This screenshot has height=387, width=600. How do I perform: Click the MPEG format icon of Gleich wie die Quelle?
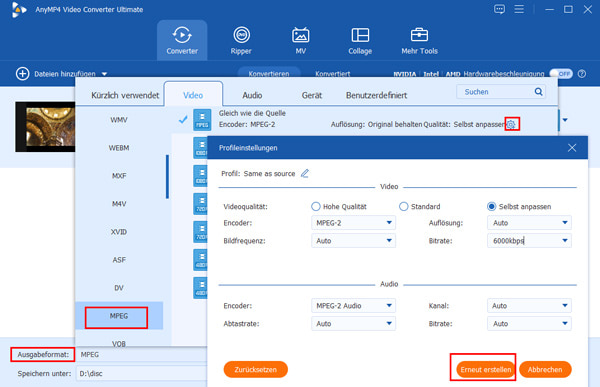pyautogui.click(x=202, y=120)
